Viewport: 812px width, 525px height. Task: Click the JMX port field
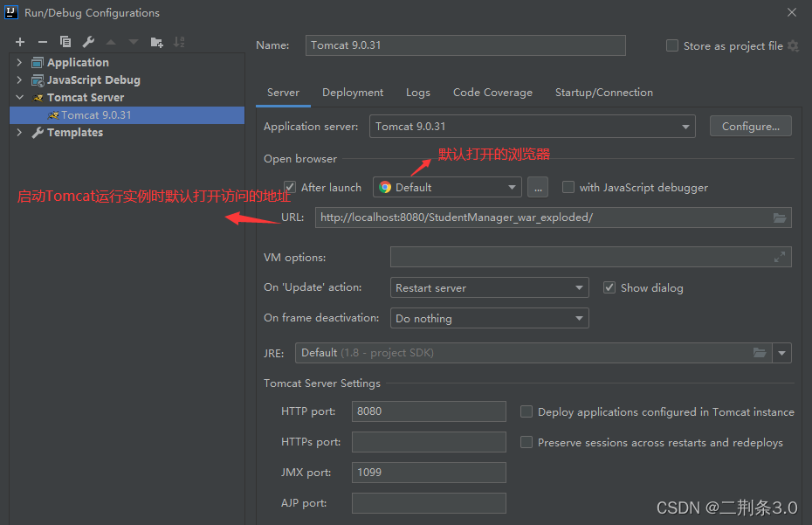click(x=429, y=473)
